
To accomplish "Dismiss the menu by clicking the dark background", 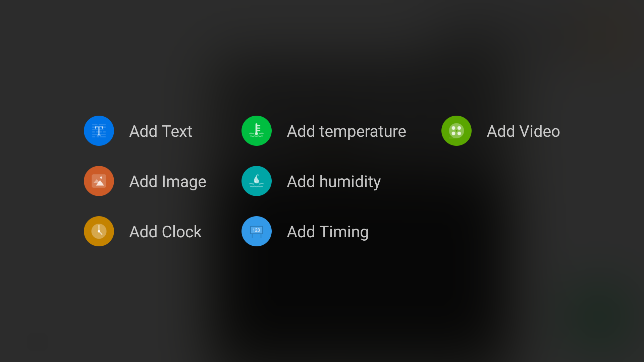I will point(322,302).
